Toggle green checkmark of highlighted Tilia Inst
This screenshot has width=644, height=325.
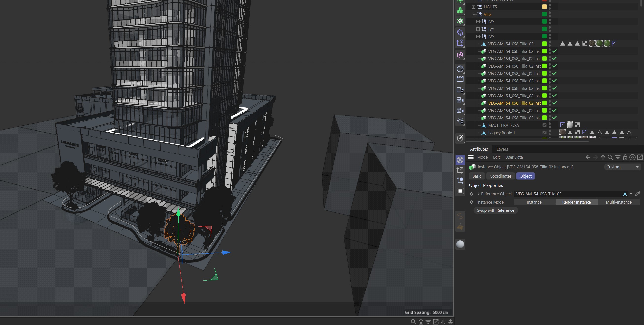[554, 103]
